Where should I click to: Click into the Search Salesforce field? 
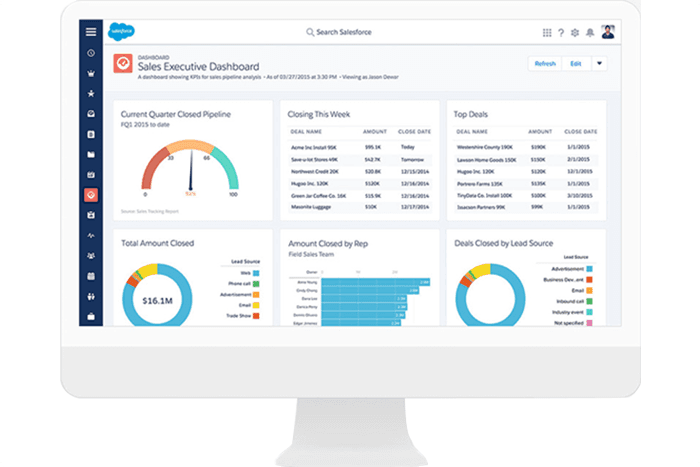(339, 32)
